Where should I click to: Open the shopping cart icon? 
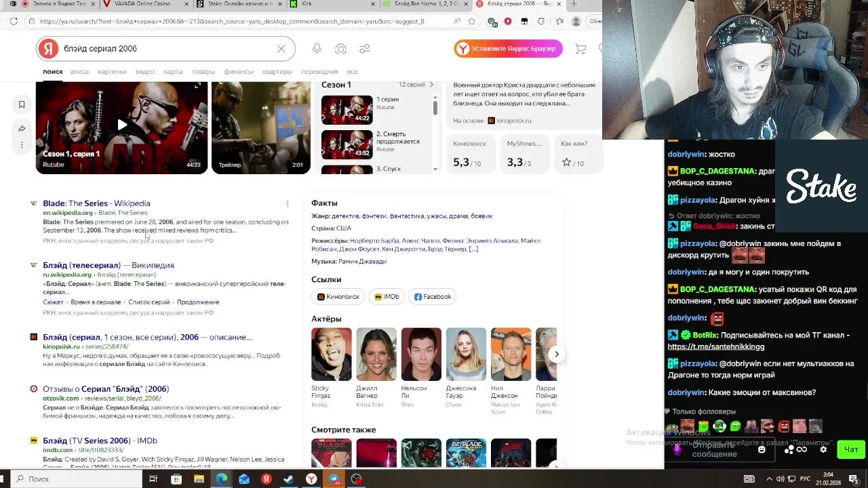pos(580,49)
